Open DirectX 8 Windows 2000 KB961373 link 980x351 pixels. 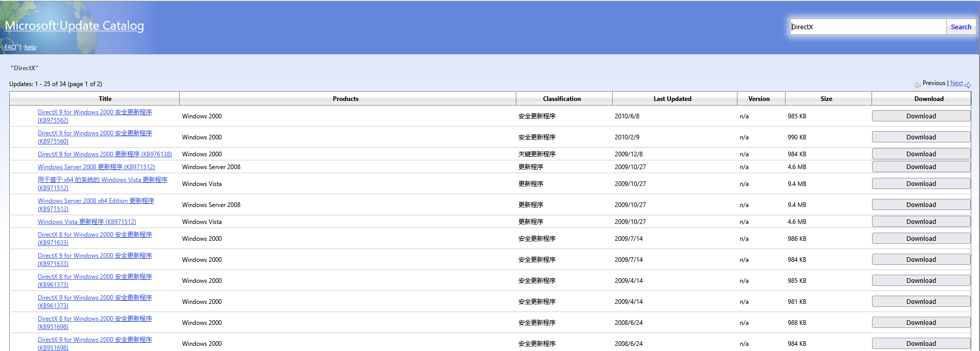click(x=95, y=281)
